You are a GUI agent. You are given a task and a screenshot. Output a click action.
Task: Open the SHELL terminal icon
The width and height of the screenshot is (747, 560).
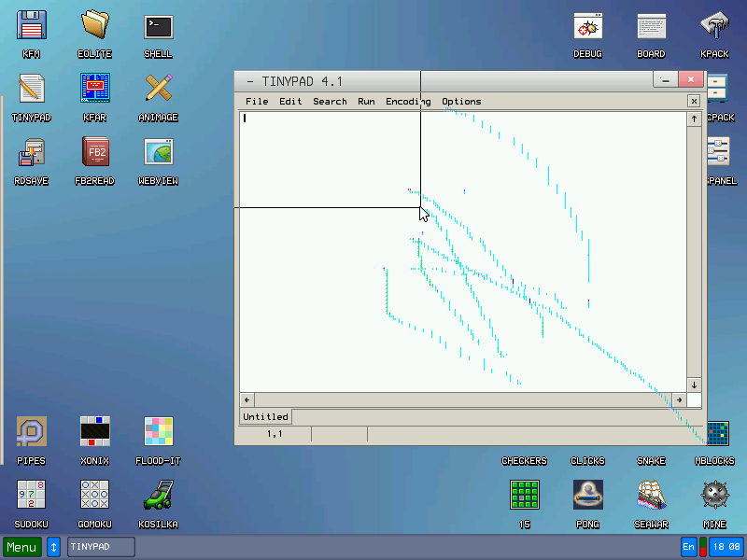tap(158, 26)
